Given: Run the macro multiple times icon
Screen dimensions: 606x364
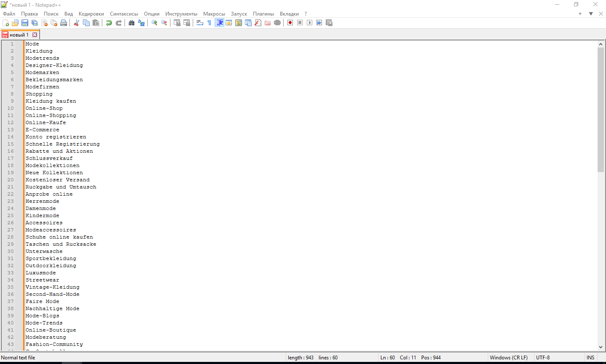Looking at the screenshot, I should pyautogui.click(x=319, y=23).
